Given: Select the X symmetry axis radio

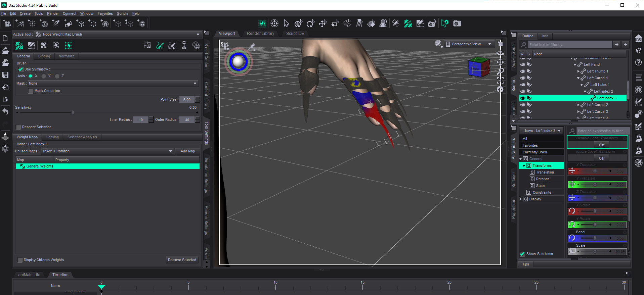Looking at the screenshot, I should pos(31,76).
